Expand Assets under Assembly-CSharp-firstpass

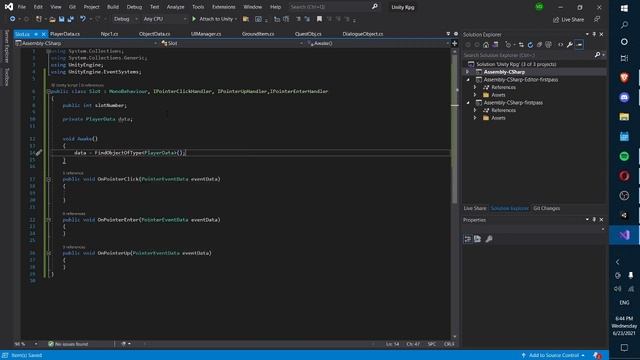click(x=475, y=118)
